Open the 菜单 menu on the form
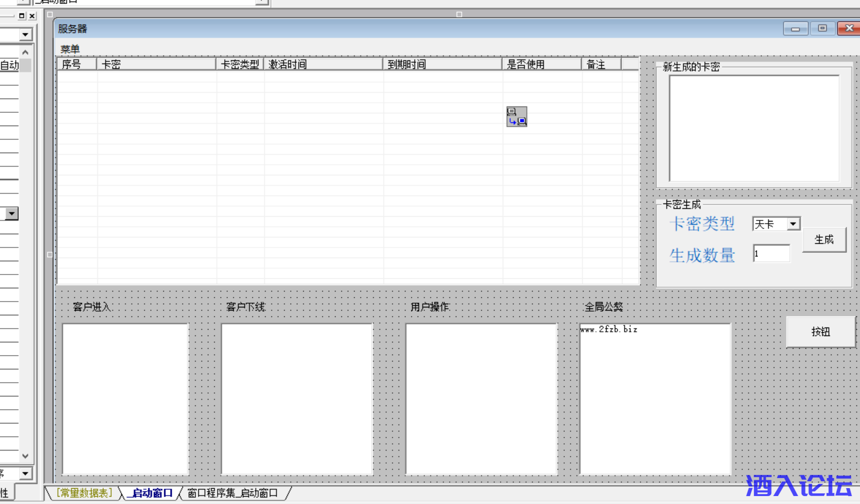The image size is (860, 504). pos(70,49)
